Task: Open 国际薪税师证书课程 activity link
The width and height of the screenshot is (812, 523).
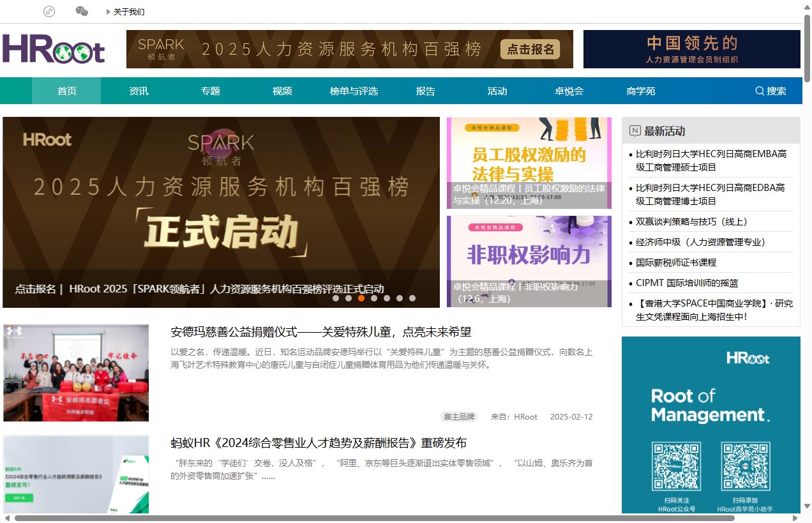Action: [x=676, y=262]
